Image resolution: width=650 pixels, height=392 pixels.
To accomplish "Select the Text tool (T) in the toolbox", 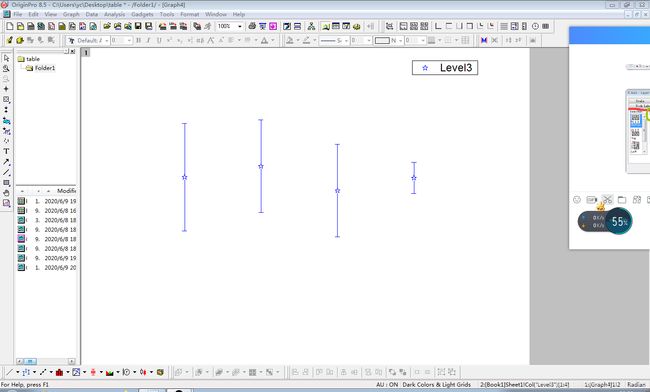I will click(6, 151).
